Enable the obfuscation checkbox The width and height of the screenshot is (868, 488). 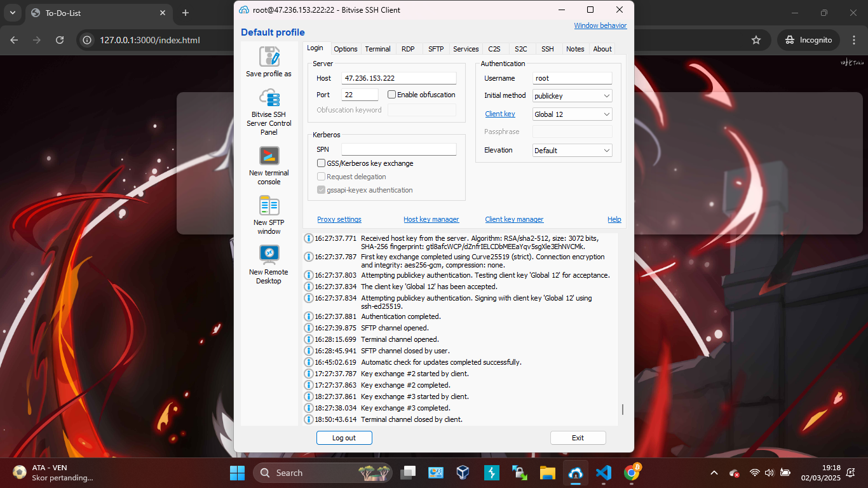point(391,95)
